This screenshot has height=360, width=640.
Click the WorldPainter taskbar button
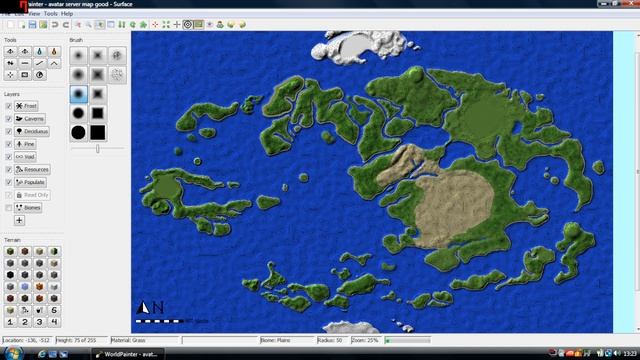tap(128, 354)
